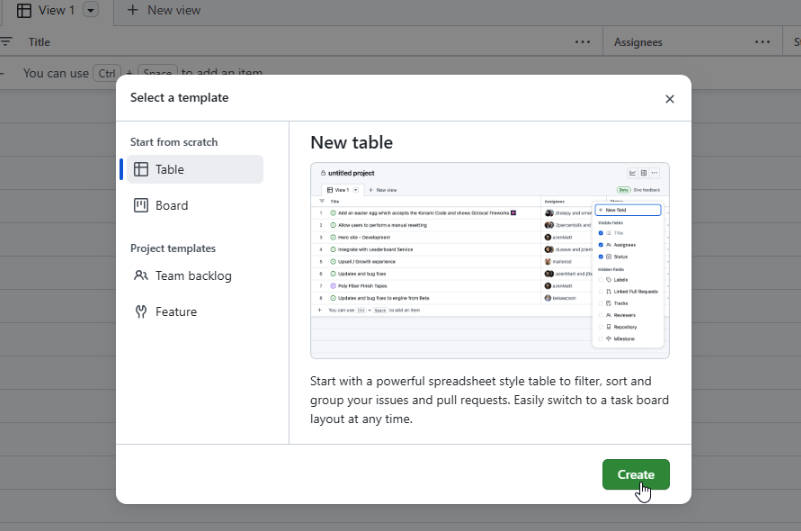Choose the Feature project template
The width and height of the screenshot is (801, 531).
[x=195, y=312]
